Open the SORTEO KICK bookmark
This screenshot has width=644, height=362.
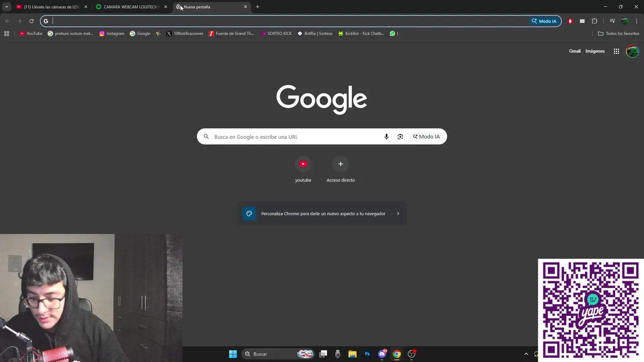(x=276, y=34)
